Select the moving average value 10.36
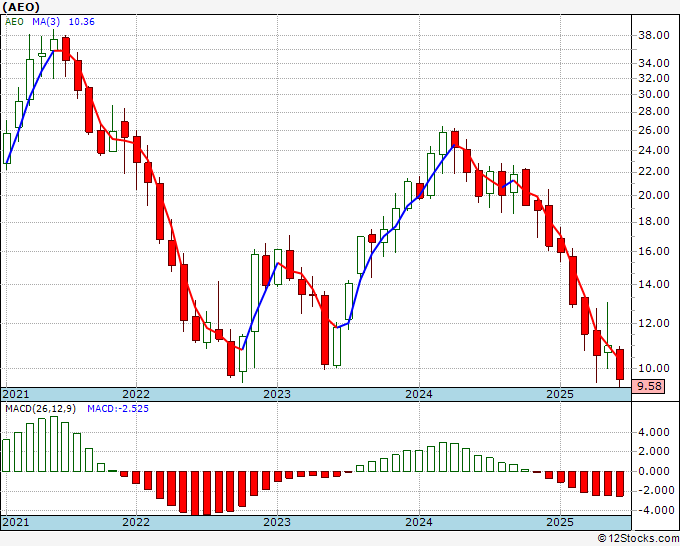Viewport: 680px width, 546px height. 82,22
